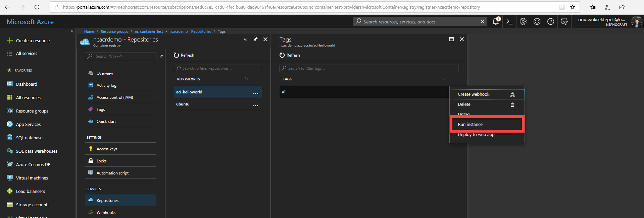This screenshot has width=644, height=218.
Task: Pin the ncacrdemo Repositories blade
Action: tap(255, 39)
